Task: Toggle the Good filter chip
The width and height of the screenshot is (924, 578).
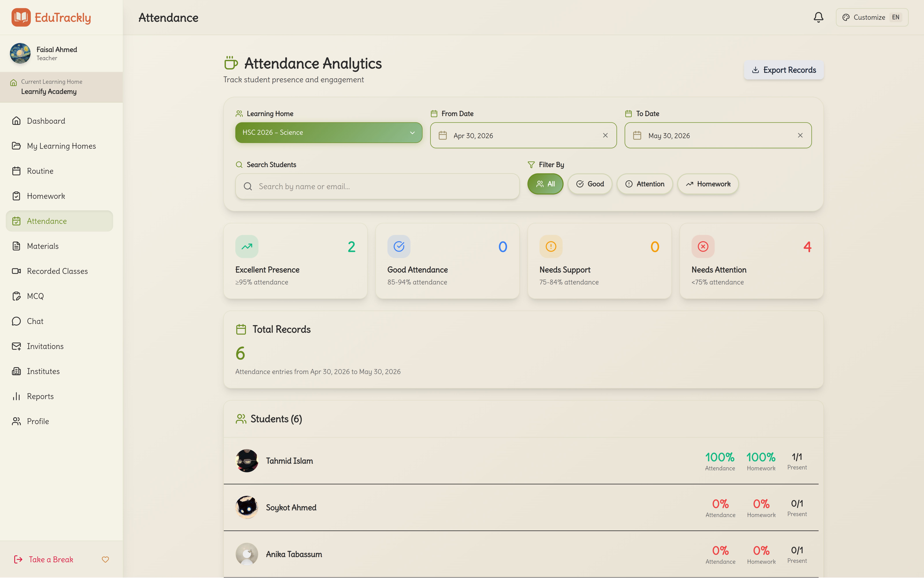Action: click(590, 184)
